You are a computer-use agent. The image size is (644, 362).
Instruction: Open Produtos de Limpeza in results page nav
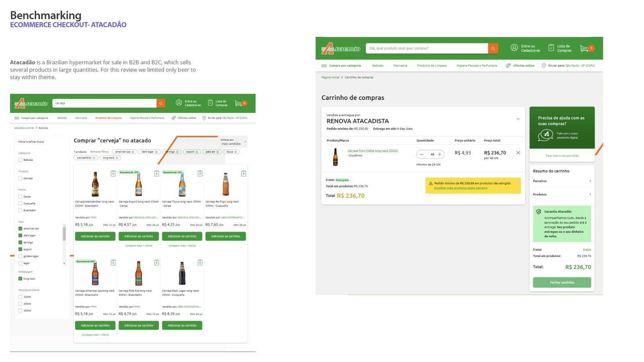pyautogui.click(x=108, y=118)
